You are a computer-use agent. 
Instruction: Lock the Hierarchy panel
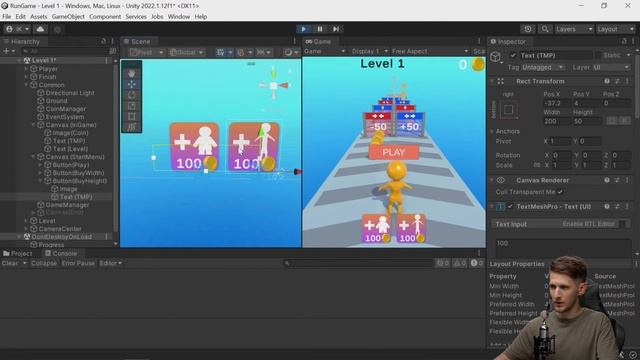103,41
